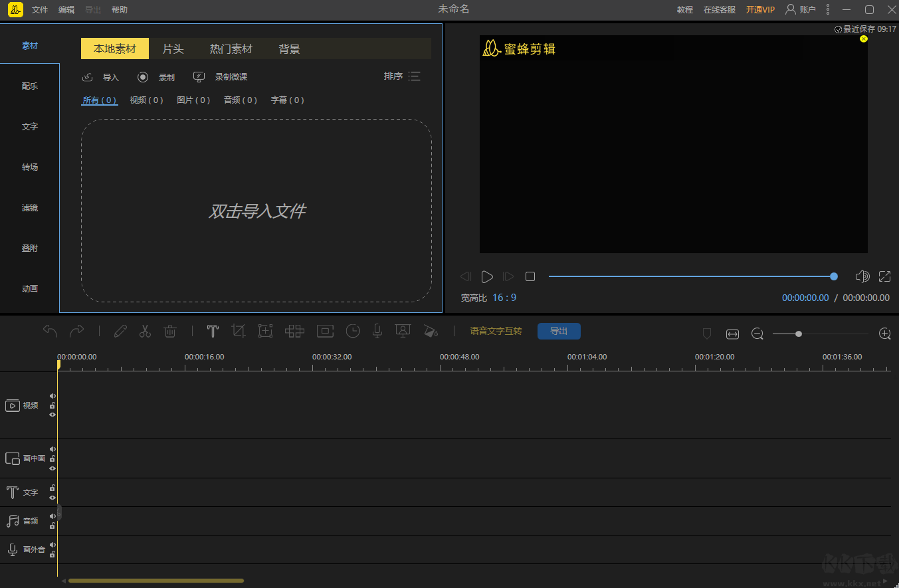Click the presenter screen icon

pos(403,331)
